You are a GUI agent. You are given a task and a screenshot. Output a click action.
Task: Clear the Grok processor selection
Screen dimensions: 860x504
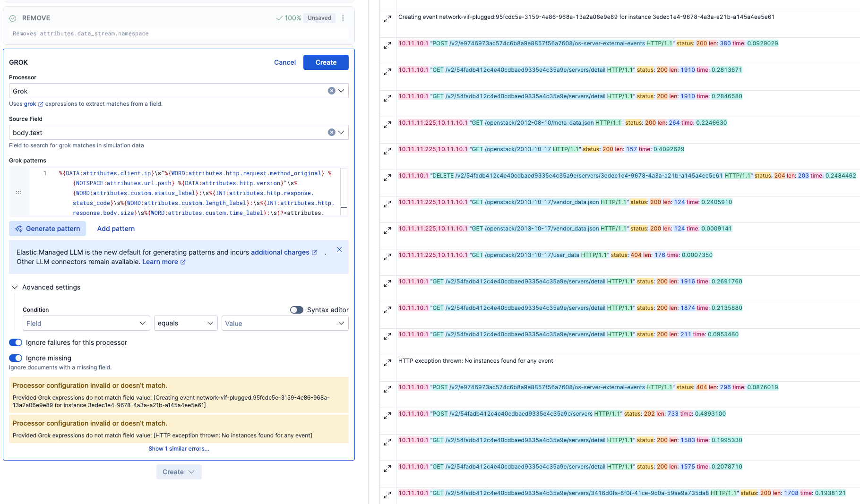(x=332, y=91)
